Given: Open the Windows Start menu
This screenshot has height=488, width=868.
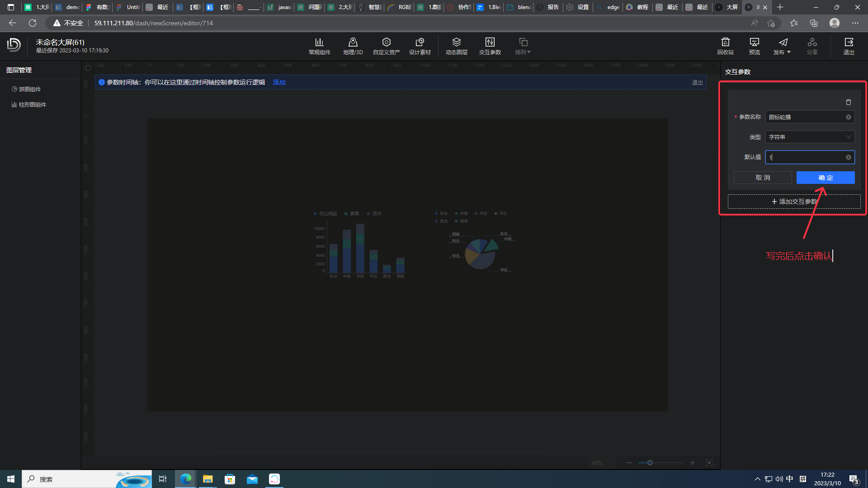Looking at the screenshot, I should pos(11,479).
